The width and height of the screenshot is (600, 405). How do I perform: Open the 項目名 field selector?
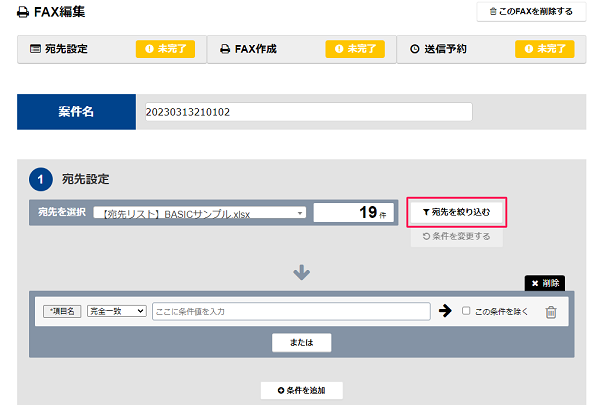[x=62, y=311]
